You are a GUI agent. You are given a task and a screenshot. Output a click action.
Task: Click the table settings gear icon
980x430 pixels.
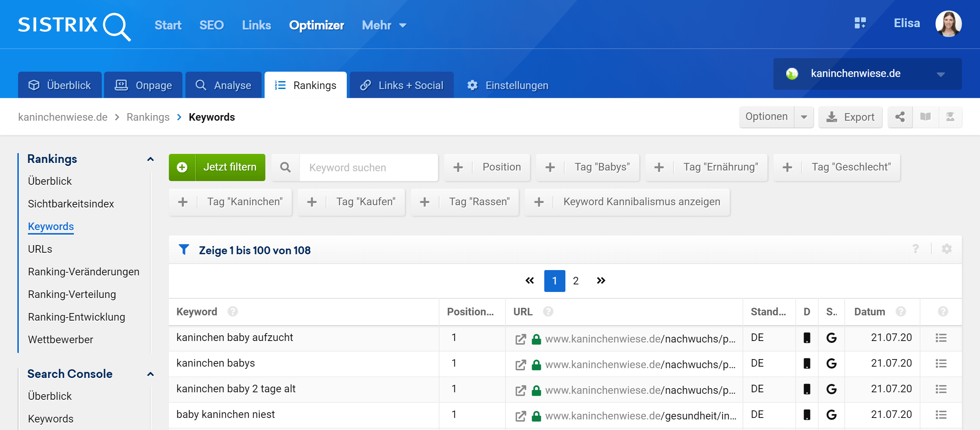(x=946, y=249)
